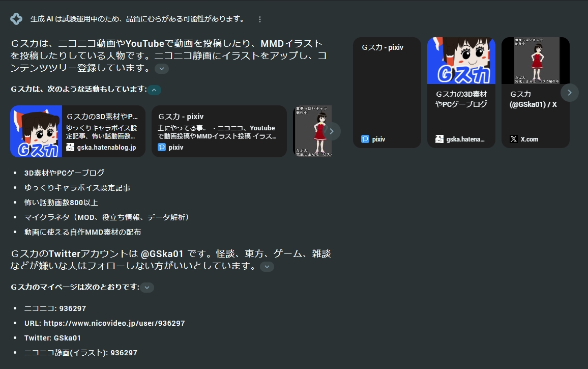The height and width of the screenshot is (369, 588).
Task: Advance the right-side source cards arrow
Action: 570,93
